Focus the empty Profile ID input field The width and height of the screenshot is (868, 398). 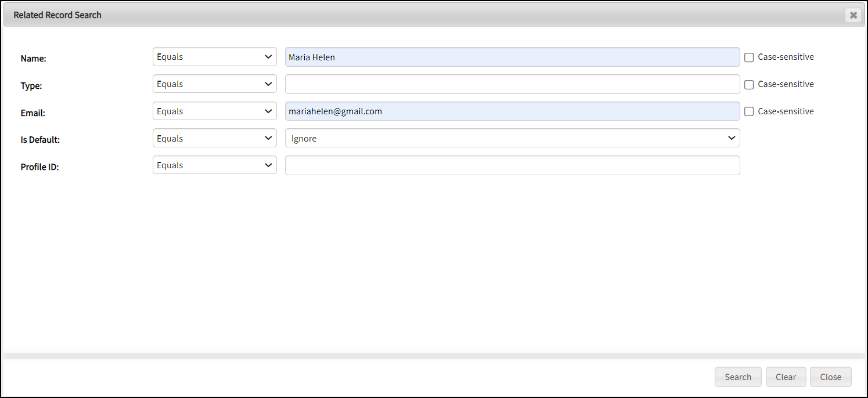(512, 165)
